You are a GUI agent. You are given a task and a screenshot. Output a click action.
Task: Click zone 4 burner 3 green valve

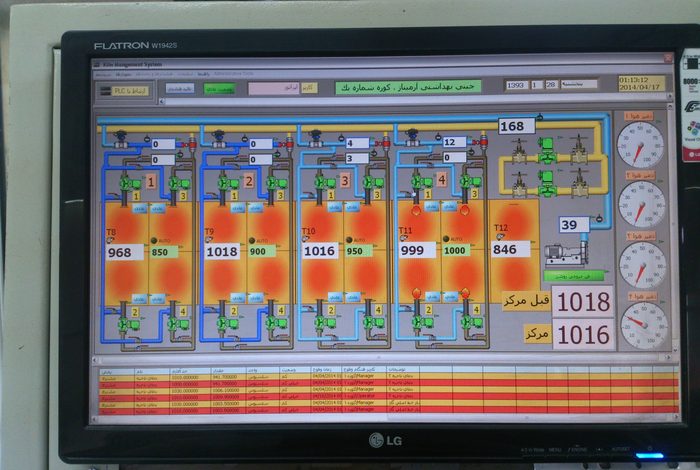pos(471,182)
